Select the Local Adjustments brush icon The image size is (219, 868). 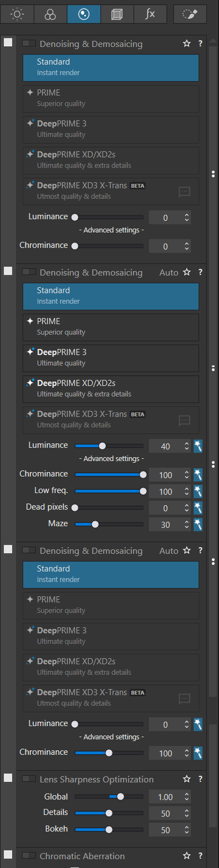(190, 14)
